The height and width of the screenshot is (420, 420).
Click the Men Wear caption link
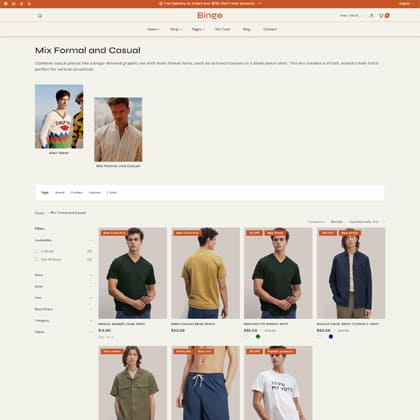(x=59, y=153)
